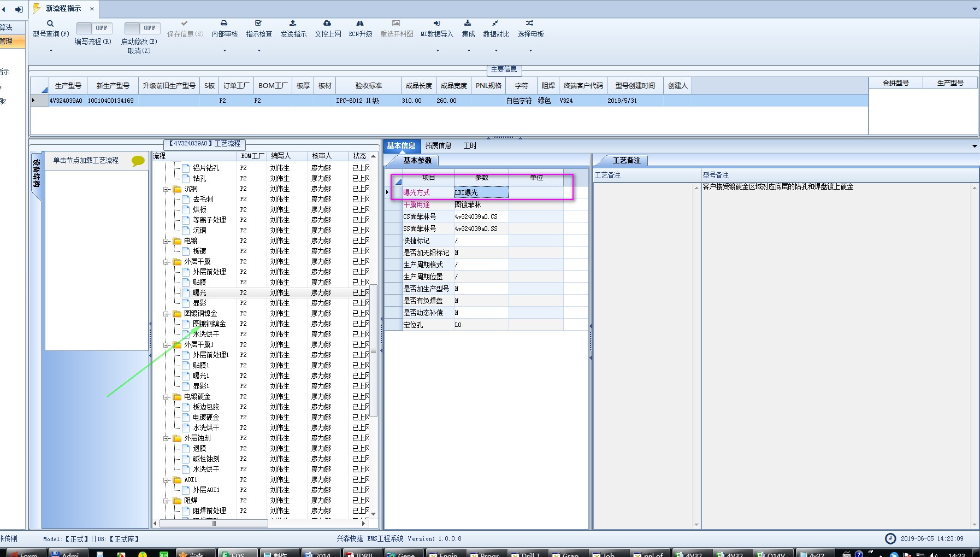980x557 pixels.
Task: Select the 等离子处理 tree node
Action: (209, 220)
